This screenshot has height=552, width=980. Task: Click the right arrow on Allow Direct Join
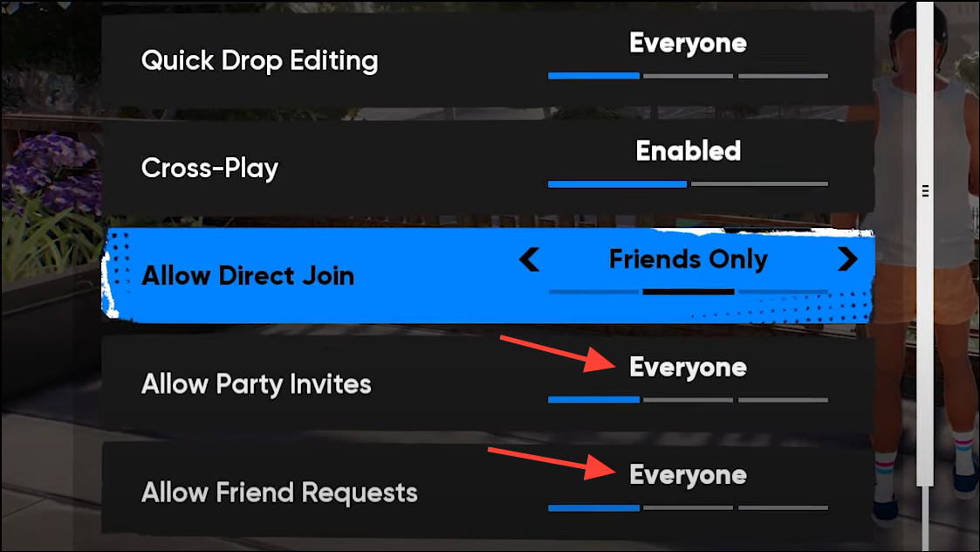coord(847,259)
